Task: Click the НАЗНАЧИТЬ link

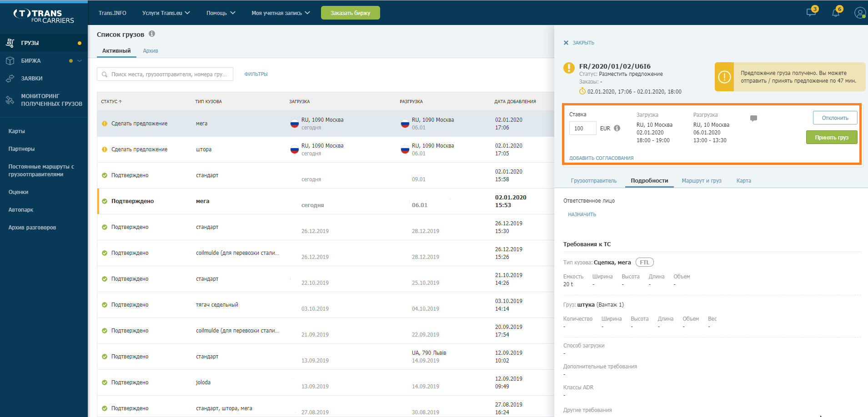Action: coord(582,214)
